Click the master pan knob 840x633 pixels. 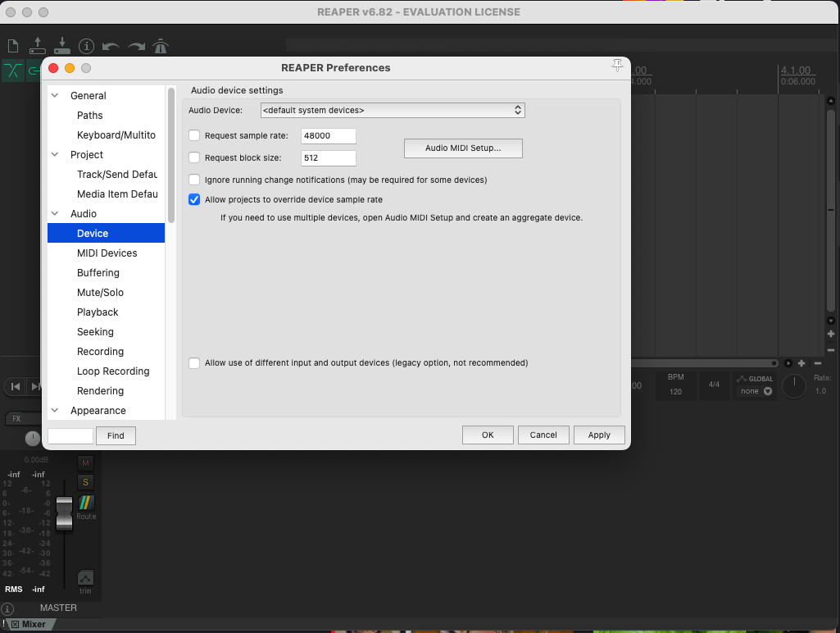click(x=33, y=438)
